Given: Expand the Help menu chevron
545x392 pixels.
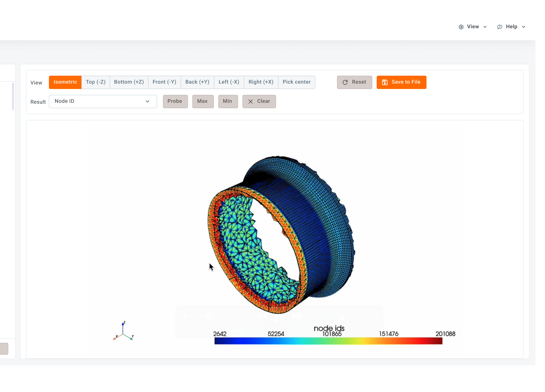Looking at the screenshot, I should tap(523, 27).
